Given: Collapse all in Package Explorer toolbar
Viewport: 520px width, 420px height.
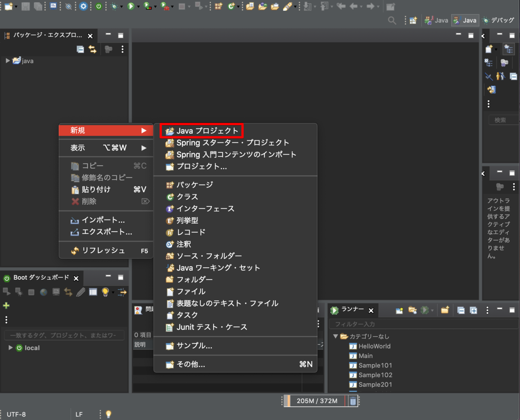Looking at the screenshot, I should [80, 49].
